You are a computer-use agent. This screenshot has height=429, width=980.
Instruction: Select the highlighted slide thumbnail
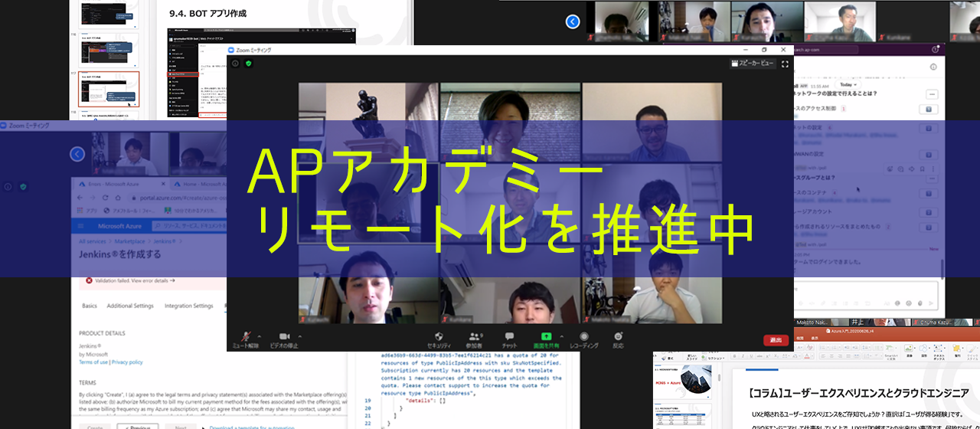coord(109,89)
